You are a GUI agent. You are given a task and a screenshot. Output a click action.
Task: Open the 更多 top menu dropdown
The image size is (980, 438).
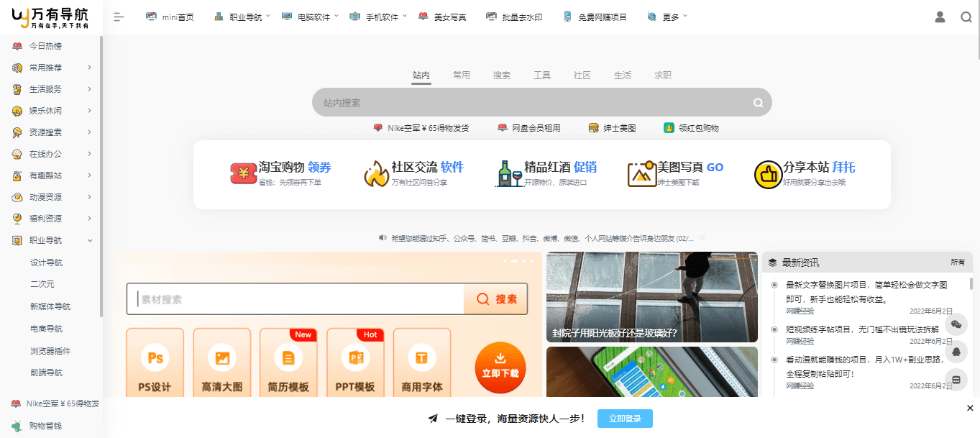[x=667, y=17]
